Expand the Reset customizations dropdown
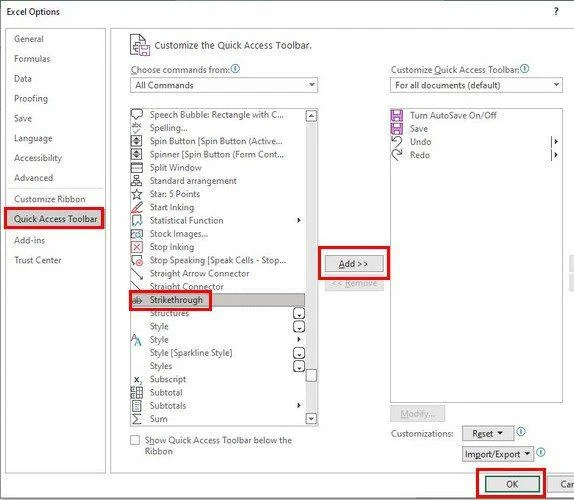This screenshot has height=500, width=574. click(x=488, y=433)
